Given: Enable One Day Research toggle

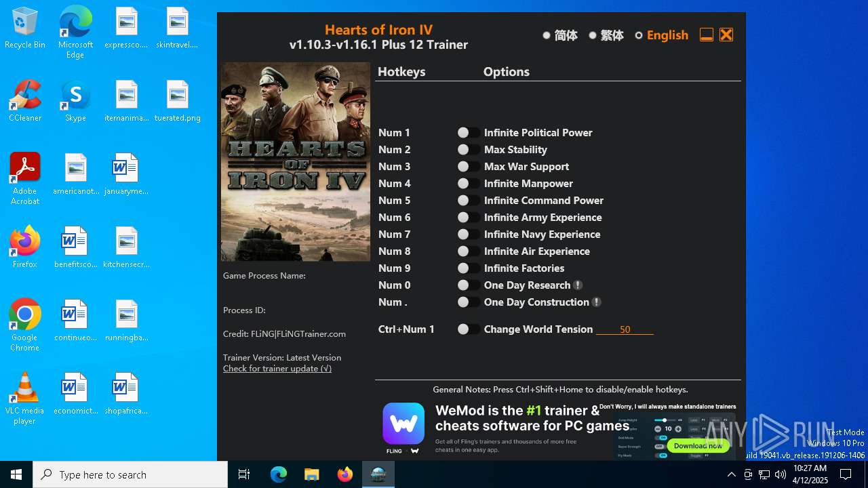Looking at the screenshot, I should pos(468,285).
